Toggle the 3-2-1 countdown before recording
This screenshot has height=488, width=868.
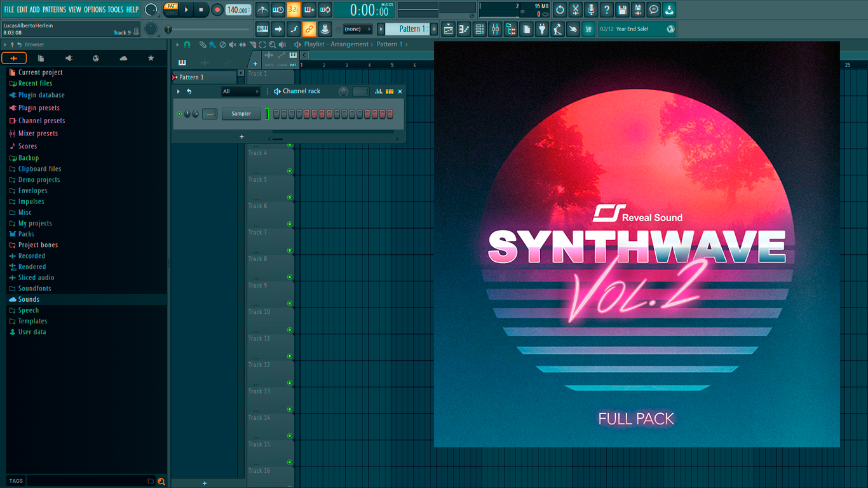pyautogui.click(x=294, y=10)
